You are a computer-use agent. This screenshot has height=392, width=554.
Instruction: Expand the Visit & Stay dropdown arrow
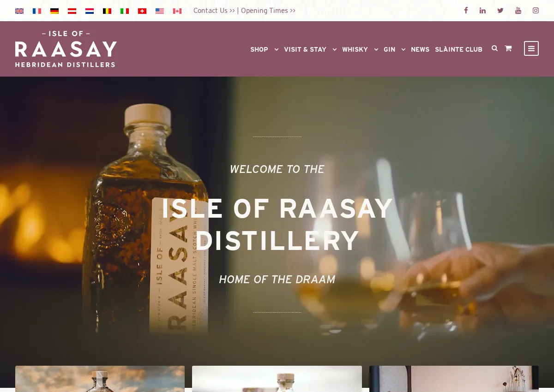coord(335,49)
